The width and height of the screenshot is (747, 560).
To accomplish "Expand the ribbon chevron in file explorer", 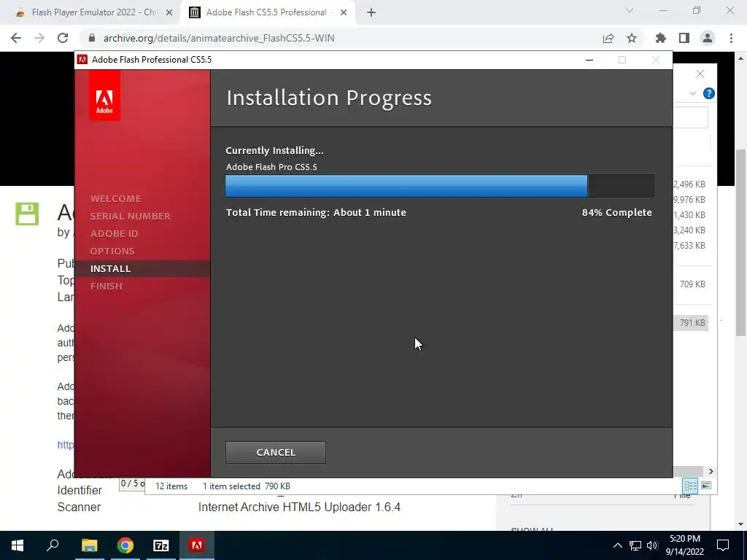I will pyautogui.click(x=693, y=93).
